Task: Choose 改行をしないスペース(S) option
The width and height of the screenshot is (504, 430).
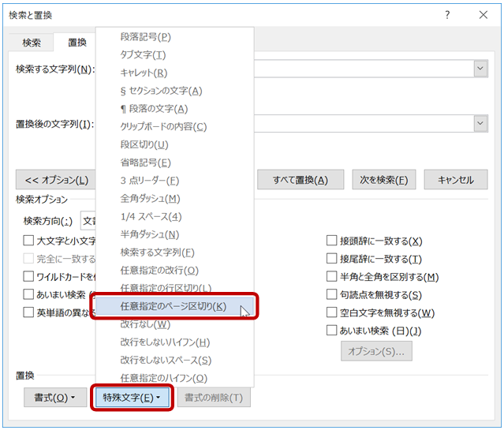Action: [166, 360]
